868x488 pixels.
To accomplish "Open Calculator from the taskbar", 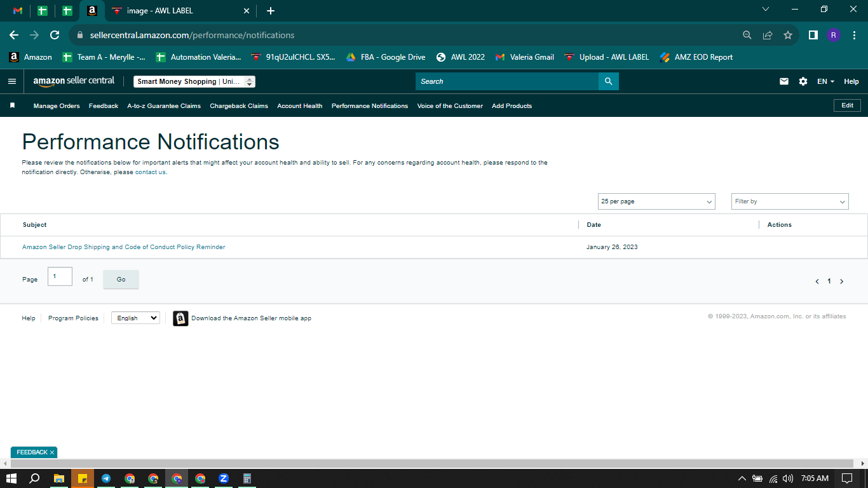I will point(247,478).
